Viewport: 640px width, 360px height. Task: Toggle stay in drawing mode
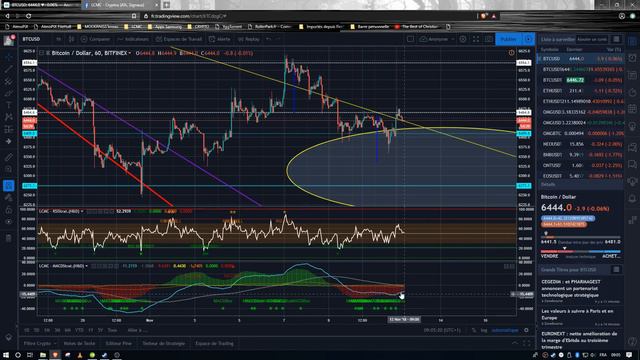[9, 198]
